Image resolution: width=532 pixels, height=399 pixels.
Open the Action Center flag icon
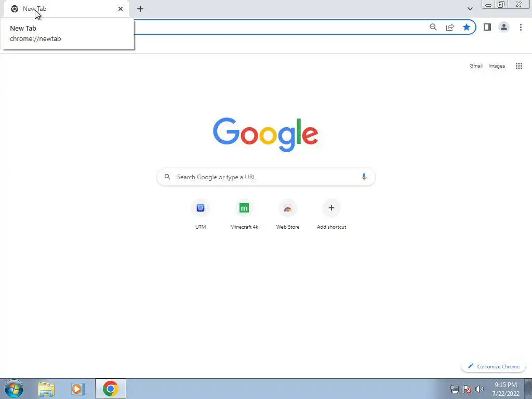tap(467, 389)
